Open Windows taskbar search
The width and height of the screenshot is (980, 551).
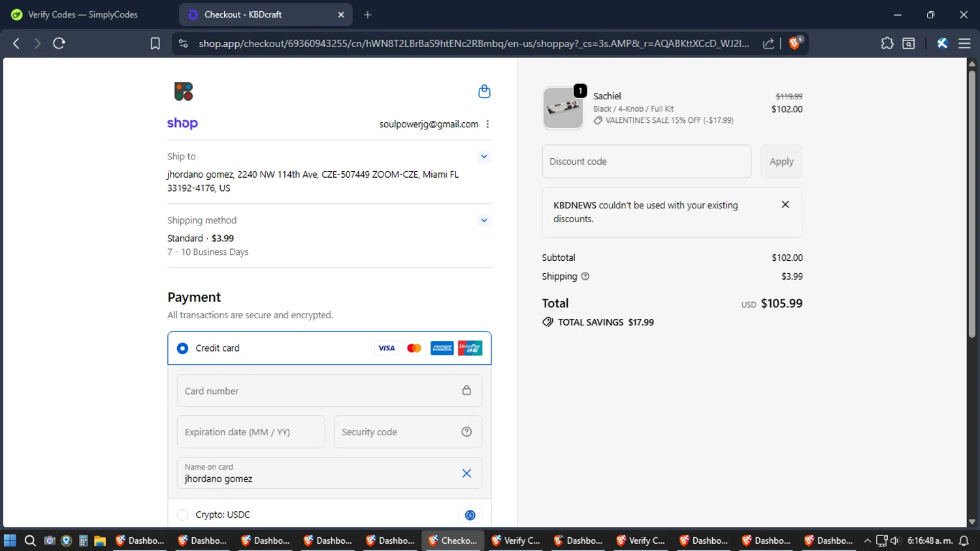(x=30, y=541)
